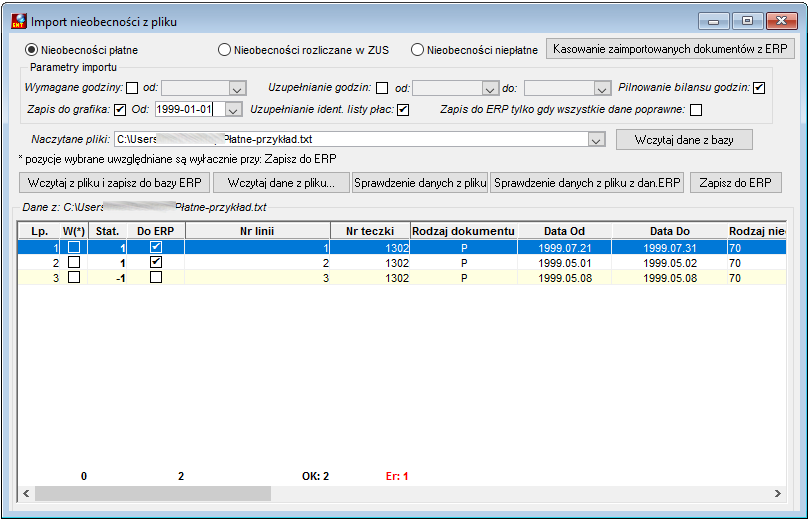808x520 pixels.
Task: Uncheck the Zapis do grafika checkbox
Action: tap(120, 110)
